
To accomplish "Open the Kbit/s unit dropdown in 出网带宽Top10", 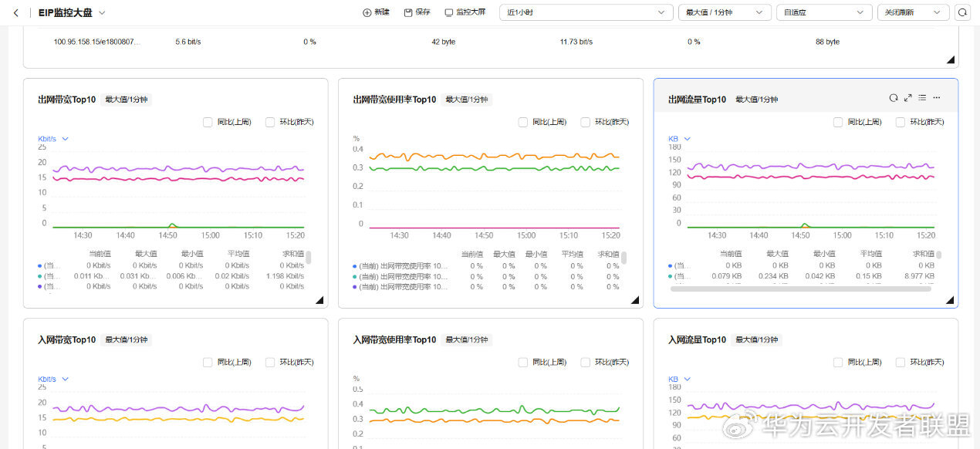I will 53,139.
